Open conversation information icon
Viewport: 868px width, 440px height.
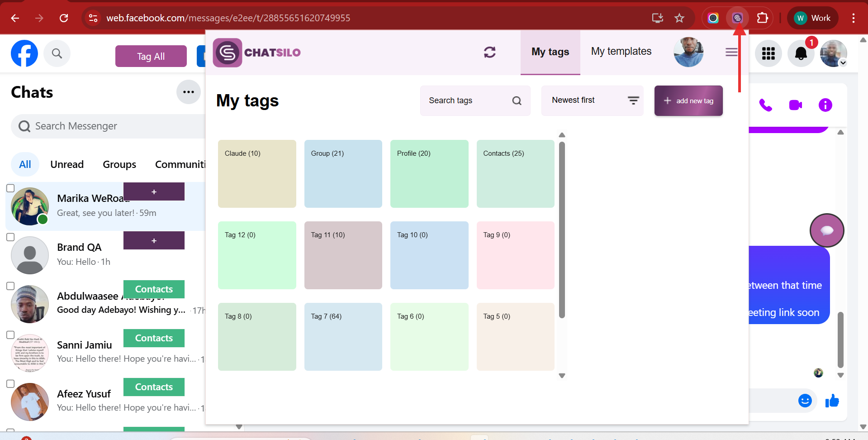825,105
